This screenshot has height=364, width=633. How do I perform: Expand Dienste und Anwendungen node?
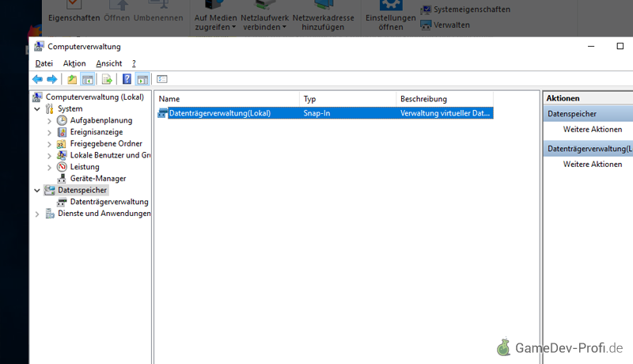click(37, 214)
